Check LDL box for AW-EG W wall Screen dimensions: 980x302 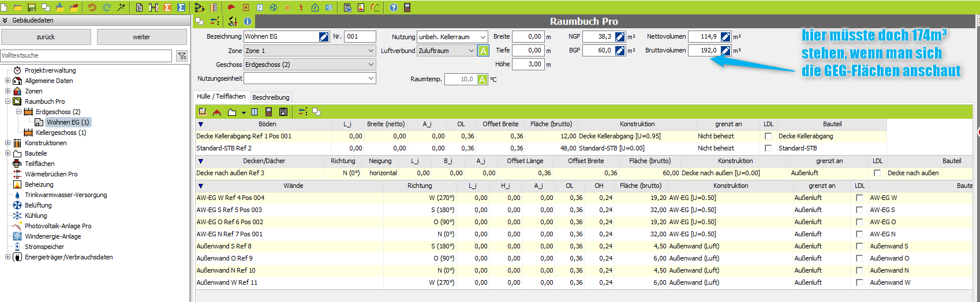(x=859, y=198)
